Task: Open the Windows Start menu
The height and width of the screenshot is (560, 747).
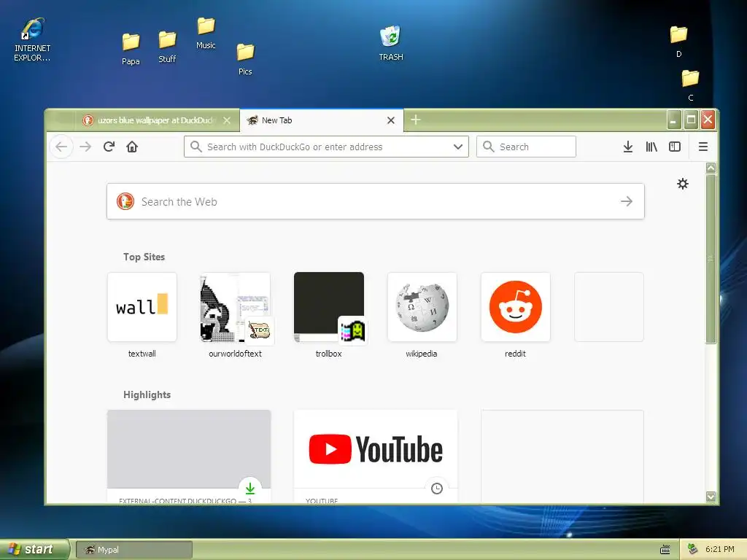Action: pyautogui.click(x=34, y=549)
